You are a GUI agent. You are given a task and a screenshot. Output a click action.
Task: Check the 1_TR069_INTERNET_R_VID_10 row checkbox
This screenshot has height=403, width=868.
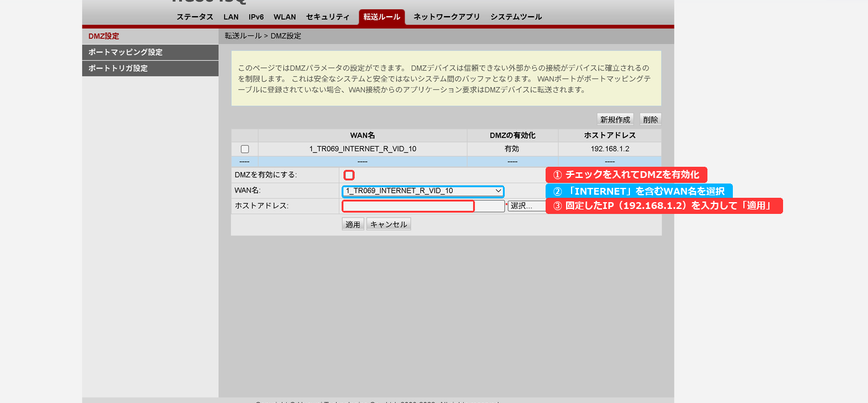(x=245, y=149)
